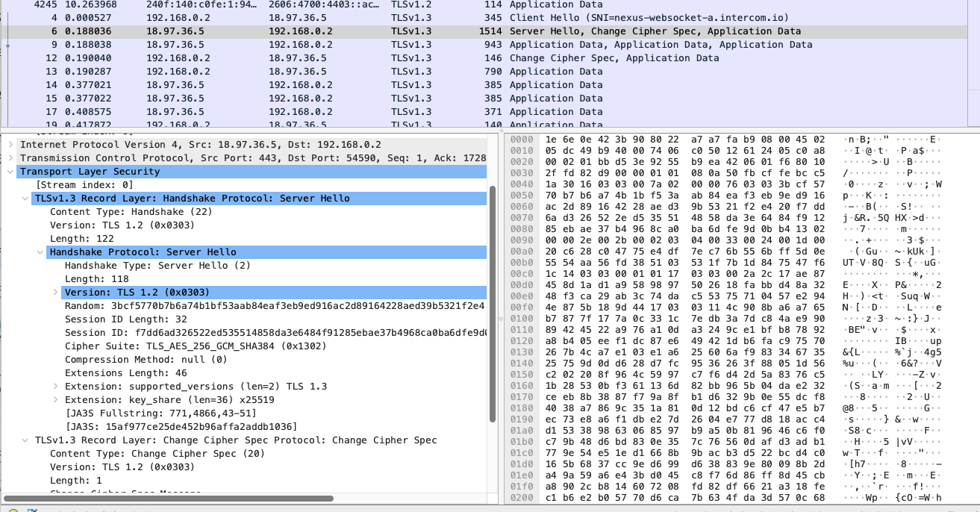Image resolution: width=980 pixels, height=512 pixels.
Task: Click ASCII text 'j·&R.·5Q HX·>d···'
Action: tap(890, 218)
